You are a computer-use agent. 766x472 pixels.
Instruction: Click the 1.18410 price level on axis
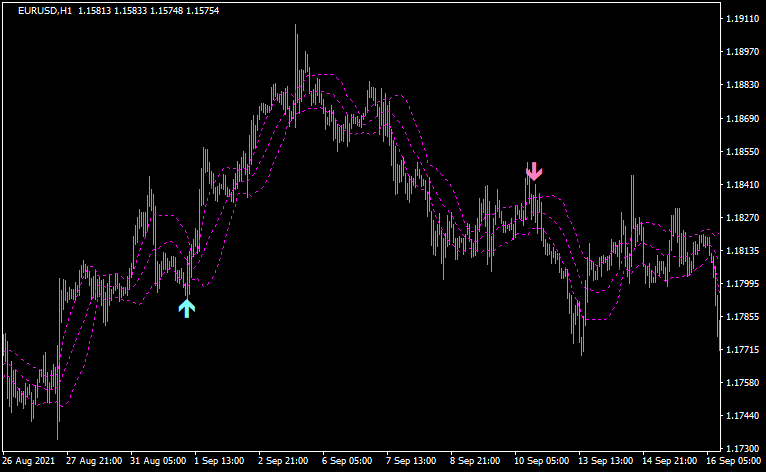coord(741,185)
